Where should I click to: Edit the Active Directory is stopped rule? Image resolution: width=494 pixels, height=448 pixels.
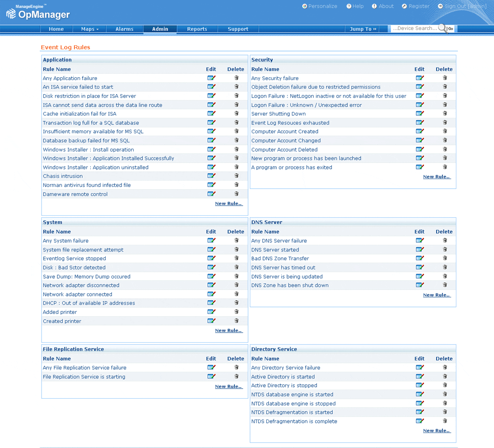pyautogui.click(x=420, y=385)
